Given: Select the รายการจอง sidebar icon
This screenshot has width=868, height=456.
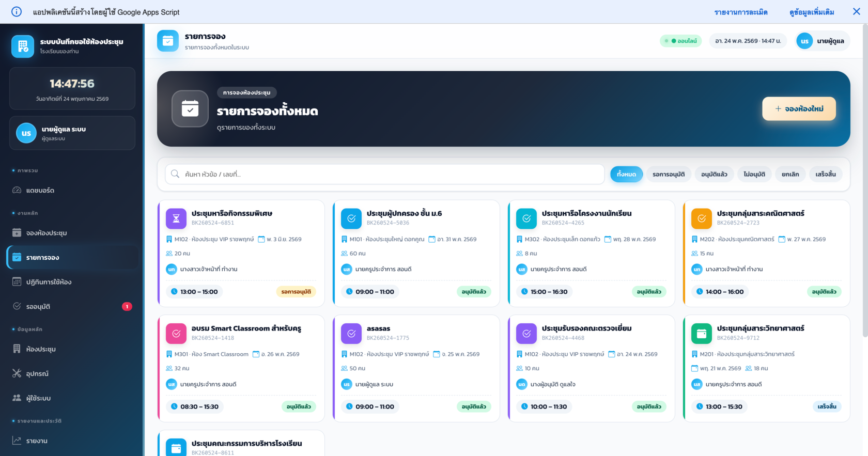Looking at the screenshot, I should pyautogui.click(x=17, y=257).
